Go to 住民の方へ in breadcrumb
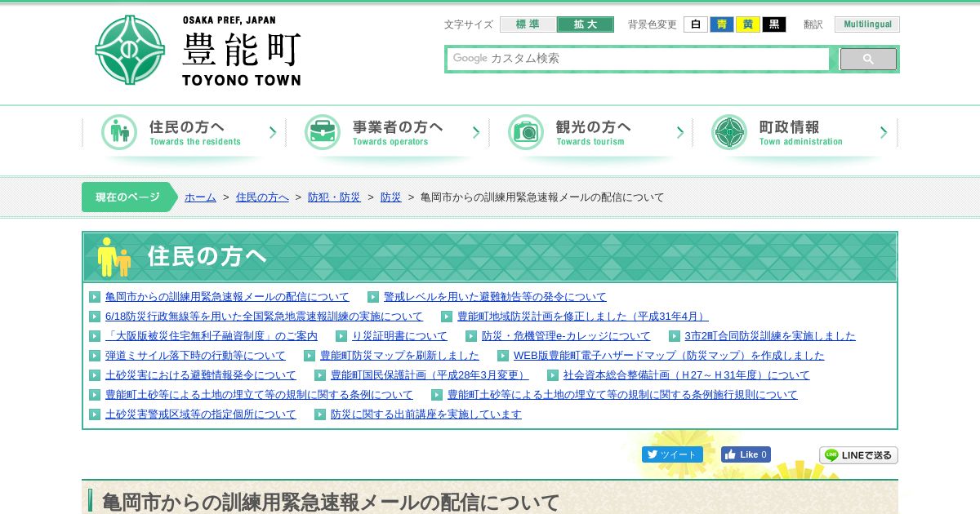This screenshot has width=980, height=514. point(262,197)
